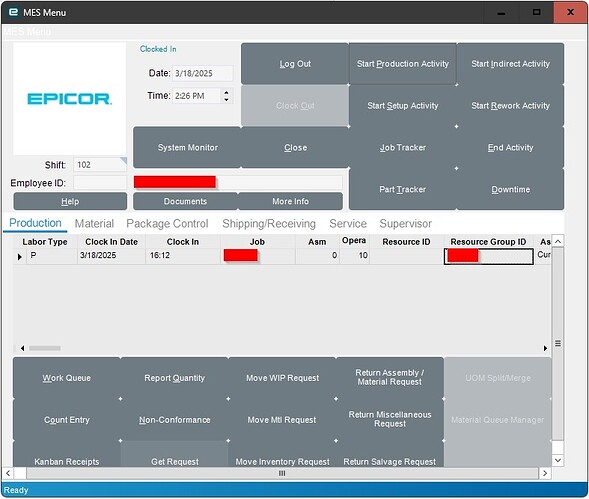Start a Production Activity
Screen dimensions: 589x499
coord(403,64)
